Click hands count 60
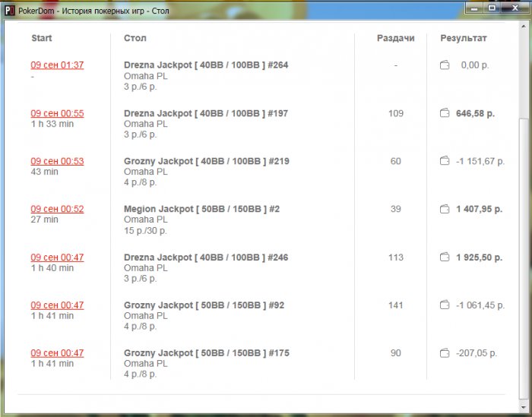 pyautogui.click(x=396, y=161)
